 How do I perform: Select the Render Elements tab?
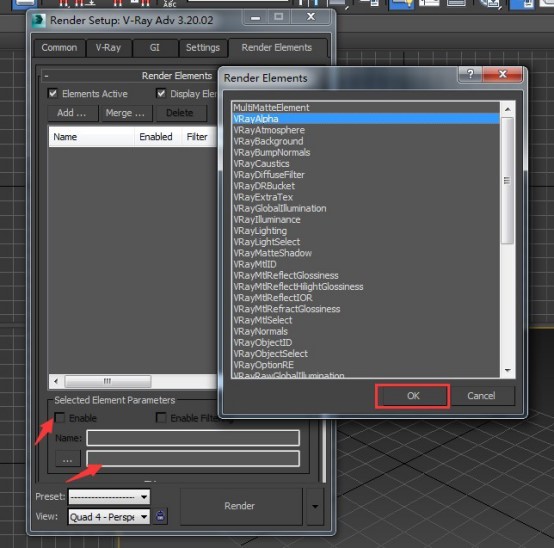pos(277,48)
